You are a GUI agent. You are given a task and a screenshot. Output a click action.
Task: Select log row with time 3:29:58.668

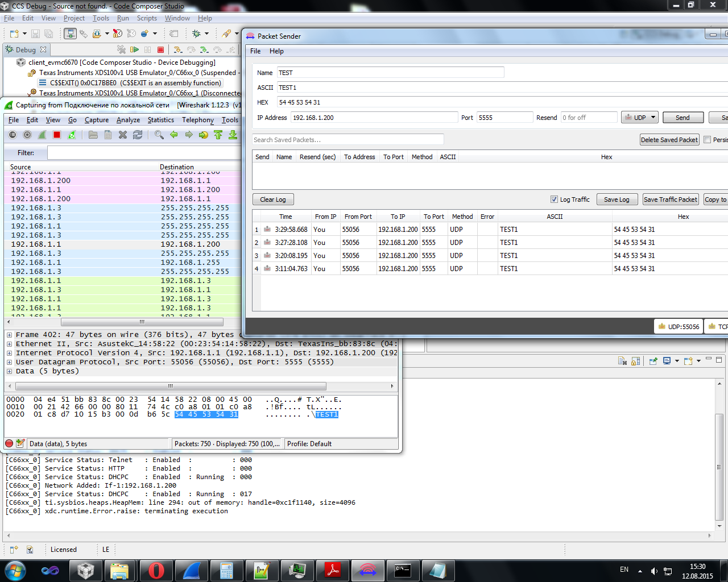coord(490,230)
